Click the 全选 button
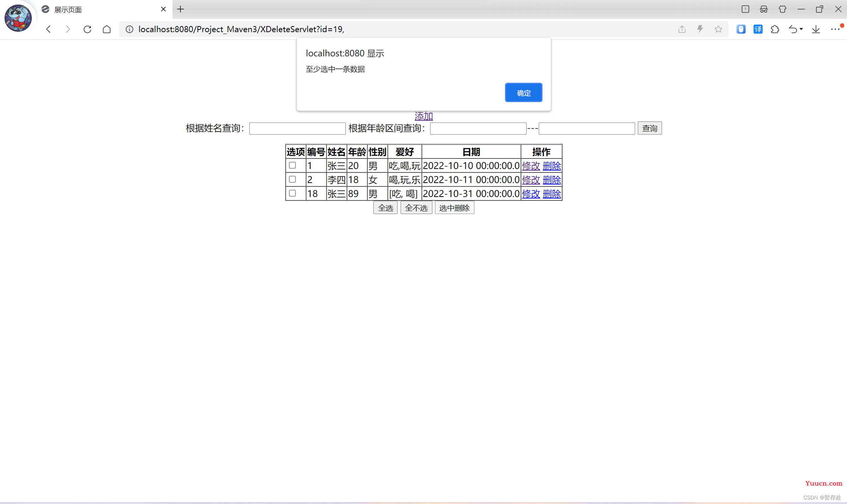Image resolution: width=847 pixels, height=504 pixels. tap(385, 208)
